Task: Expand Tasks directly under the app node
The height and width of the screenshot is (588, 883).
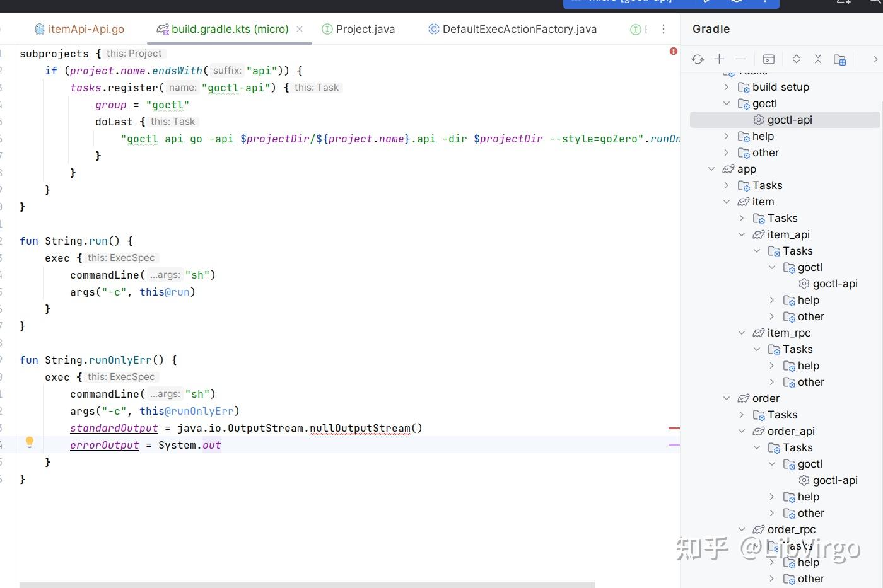Action: click(x=727, y=185)
